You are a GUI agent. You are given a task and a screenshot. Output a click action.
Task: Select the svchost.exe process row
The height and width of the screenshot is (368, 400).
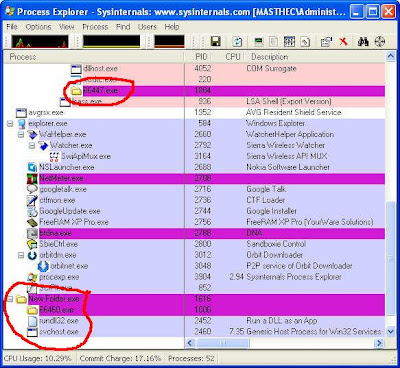click(194, 332)
